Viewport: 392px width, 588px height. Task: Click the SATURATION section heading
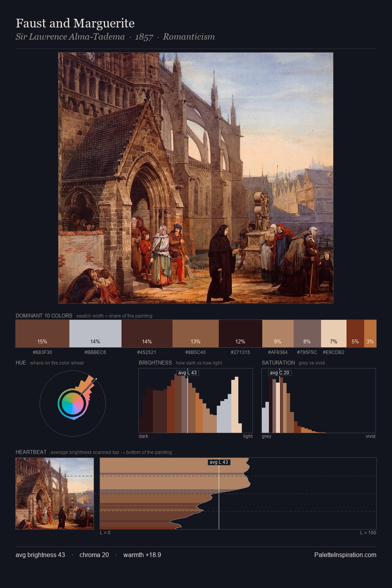(278, 363)
